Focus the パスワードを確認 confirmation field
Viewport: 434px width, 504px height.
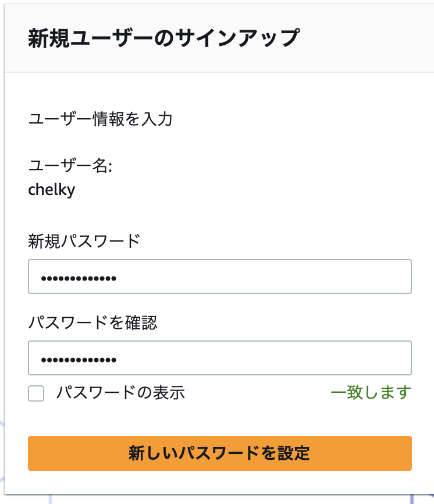tap(219, 358)
